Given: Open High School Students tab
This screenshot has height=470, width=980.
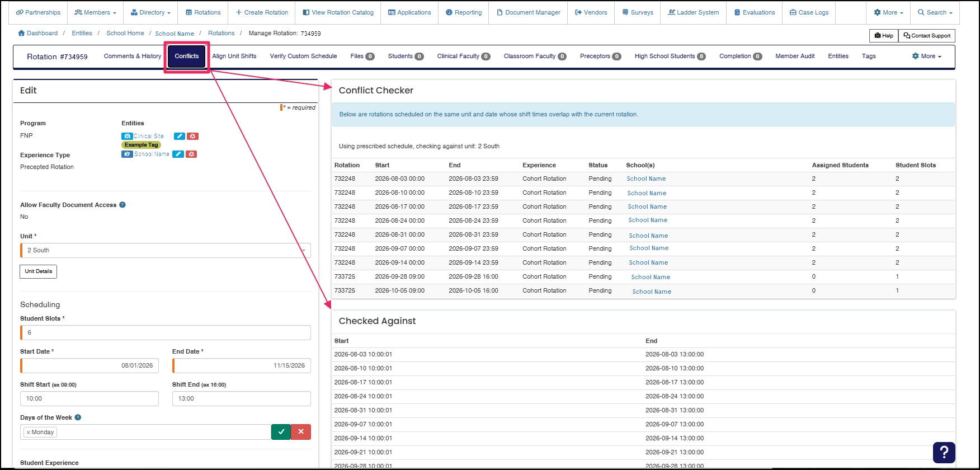Looking at the screenshot, I should click(x=670, y=56).
